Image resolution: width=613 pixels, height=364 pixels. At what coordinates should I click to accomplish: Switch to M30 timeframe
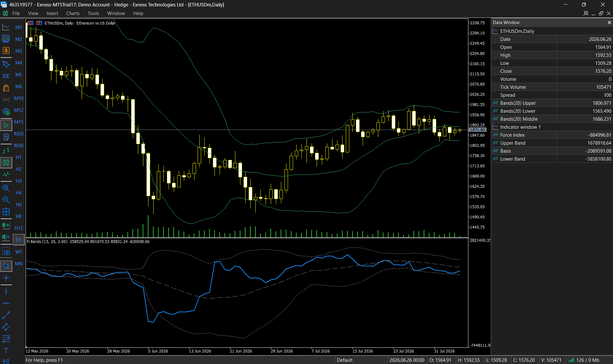[x=19, y=146]
